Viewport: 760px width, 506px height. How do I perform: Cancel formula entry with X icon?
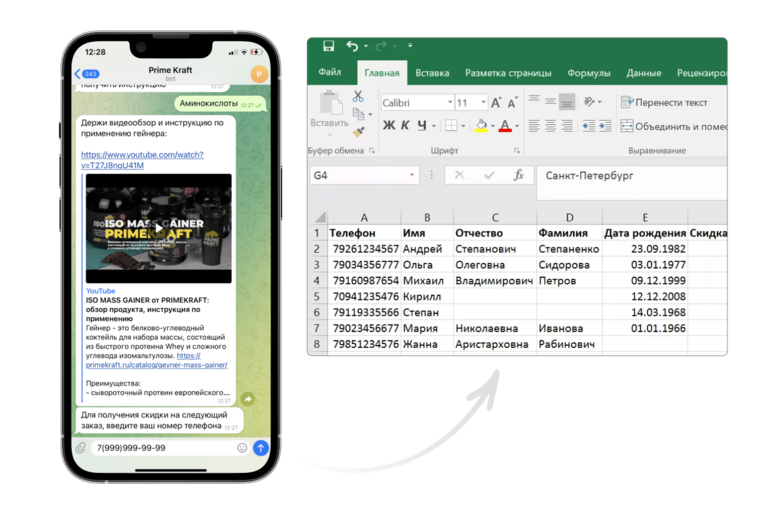459,175
